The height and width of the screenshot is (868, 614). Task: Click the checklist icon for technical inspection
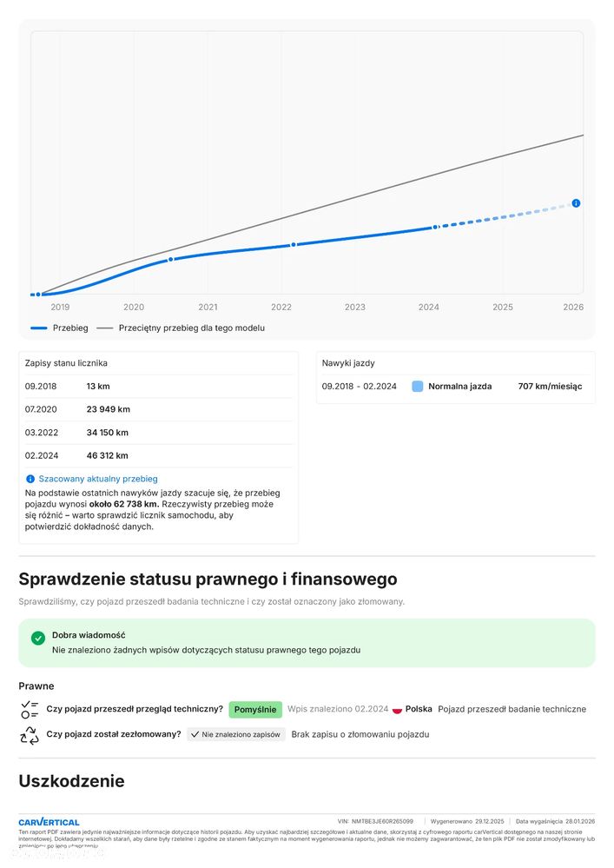(x=30, y=709)
